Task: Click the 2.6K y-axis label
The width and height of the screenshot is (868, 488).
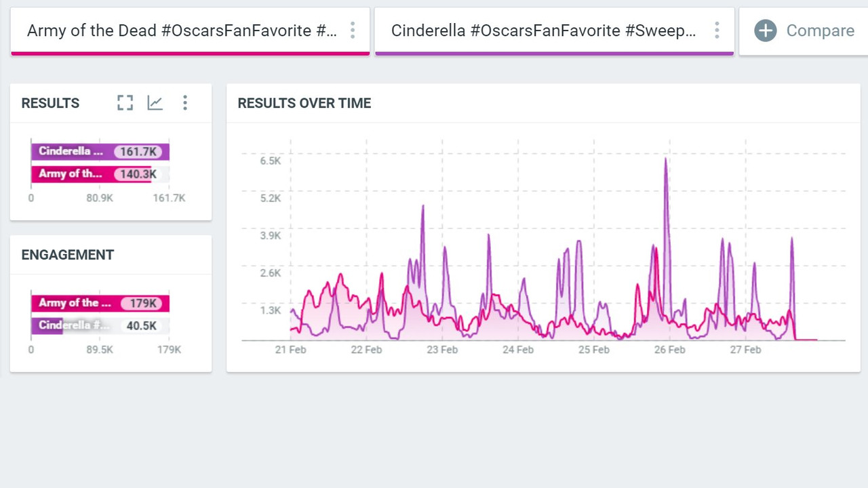Action: click(270, 272)
